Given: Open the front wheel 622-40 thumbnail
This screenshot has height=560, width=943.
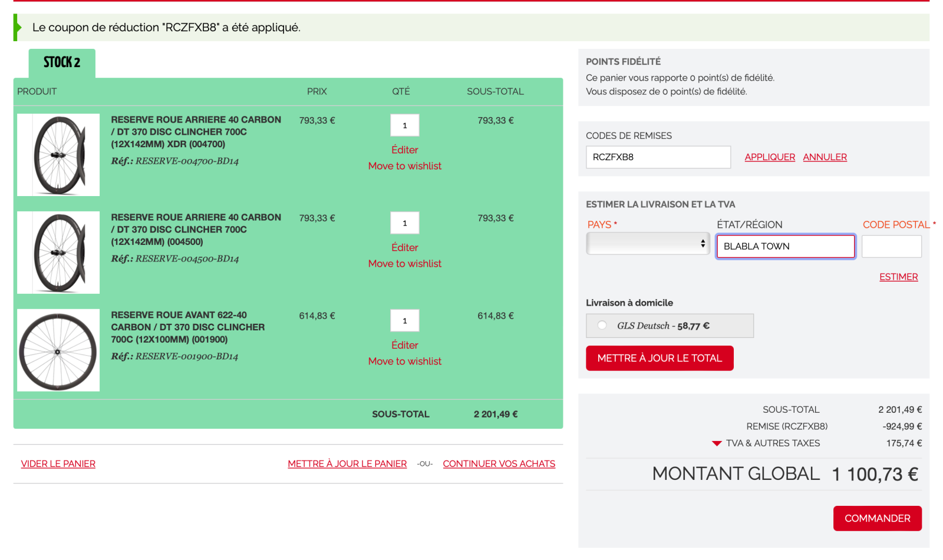Looking at the screenshot, I should 58,350.
